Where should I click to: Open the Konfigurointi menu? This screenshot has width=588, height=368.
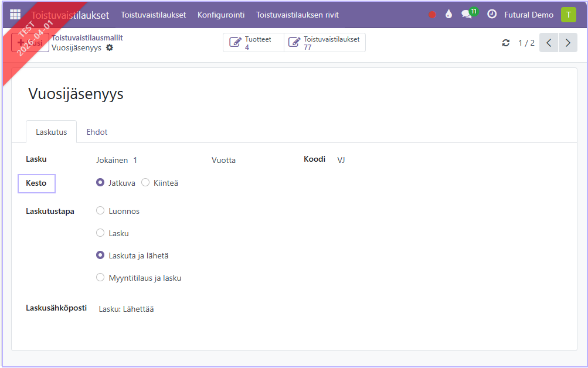point(221,15)
